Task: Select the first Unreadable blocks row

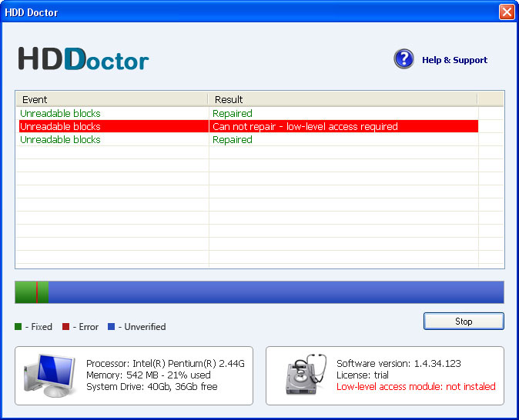Action: [248, 113]
